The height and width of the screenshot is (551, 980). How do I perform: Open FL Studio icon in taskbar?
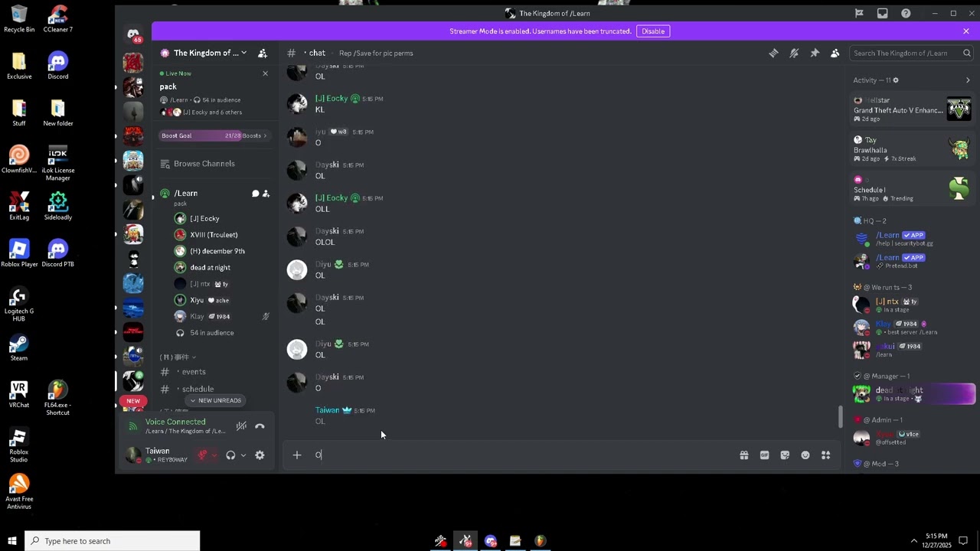[x=540, y=541]
